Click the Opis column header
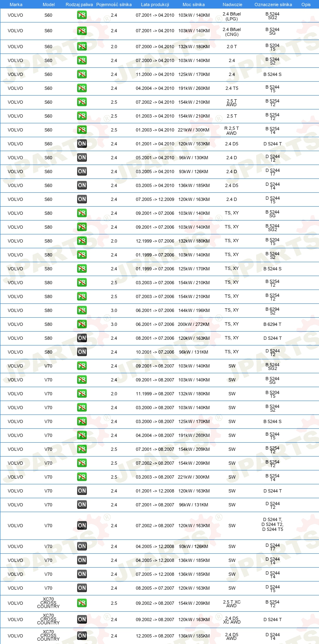 pos(306,4)
